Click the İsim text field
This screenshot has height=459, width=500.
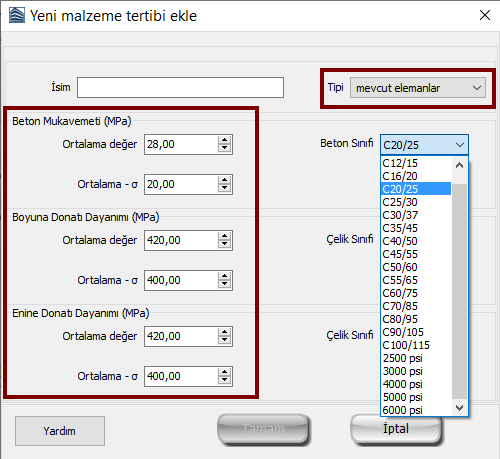coord(180,88)
